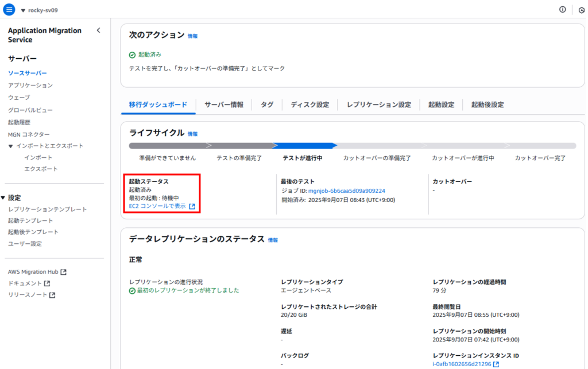Open the hamburger navigation menu
Screen dimensions: 588x369
click(x=9, y=9)
